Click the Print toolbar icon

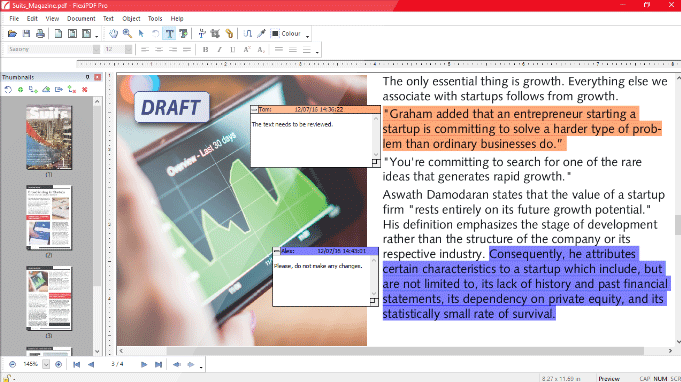[x=40, y=33]
